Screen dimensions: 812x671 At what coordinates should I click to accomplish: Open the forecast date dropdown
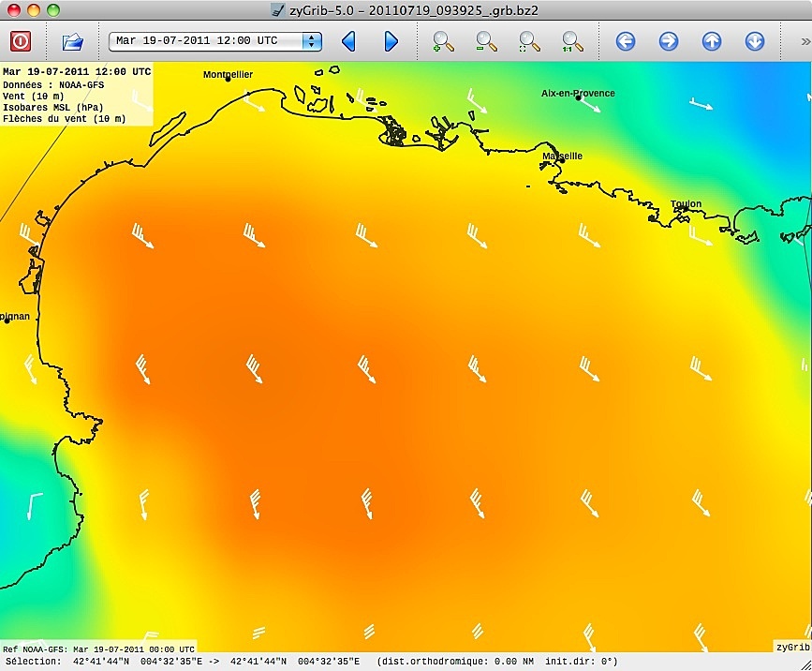(214, 41)
